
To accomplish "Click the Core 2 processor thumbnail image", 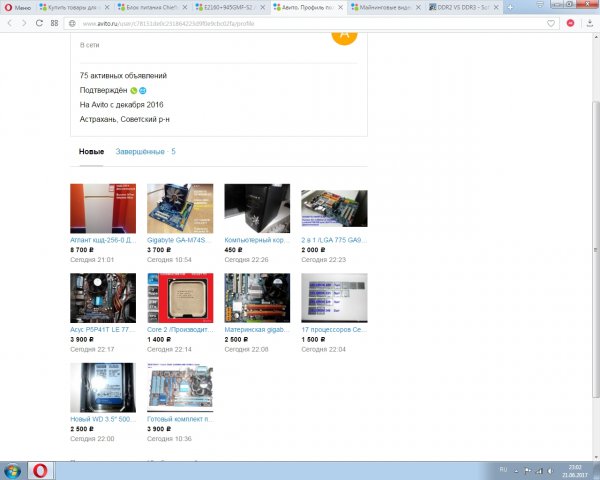I will coord(180,297).
